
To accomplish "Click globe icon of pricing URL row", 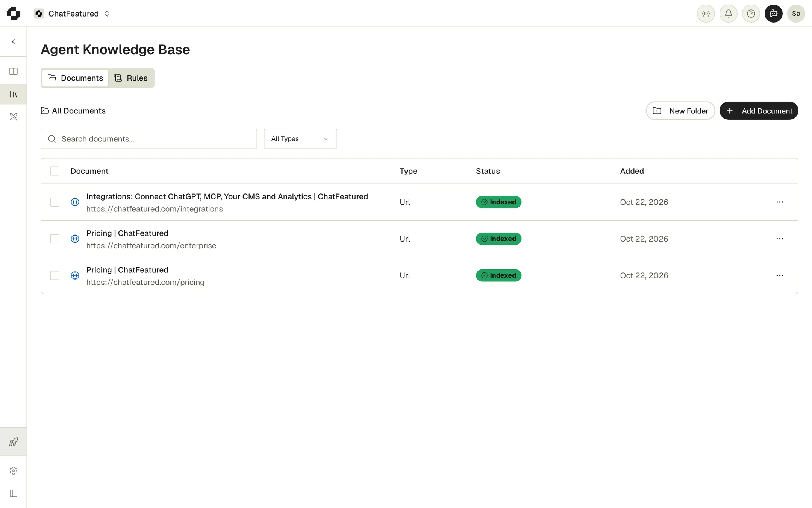I will 75,275.
